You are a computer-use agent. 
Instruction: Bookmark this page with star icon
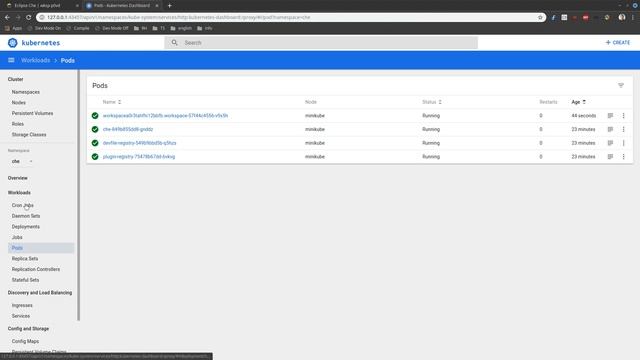pyautogui.click(x=540, y=17)
